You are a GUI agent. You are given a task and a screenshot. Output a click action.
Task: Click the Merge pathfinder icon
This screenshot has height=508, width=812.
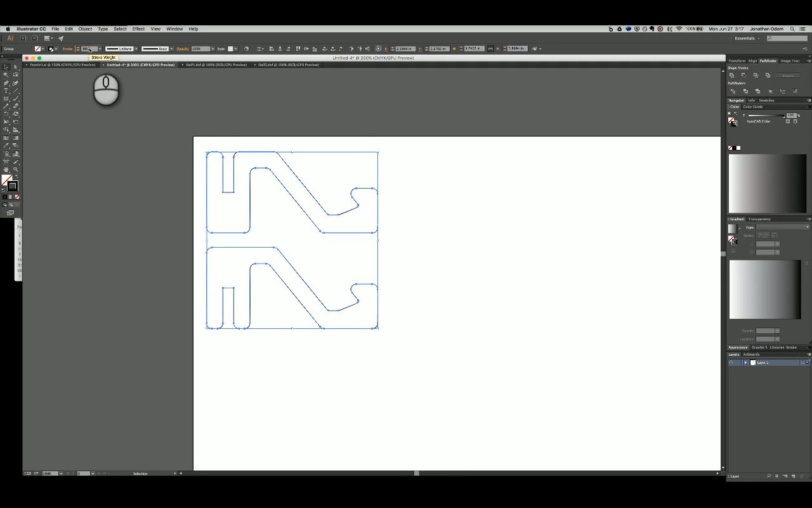[x=757, y=91]
